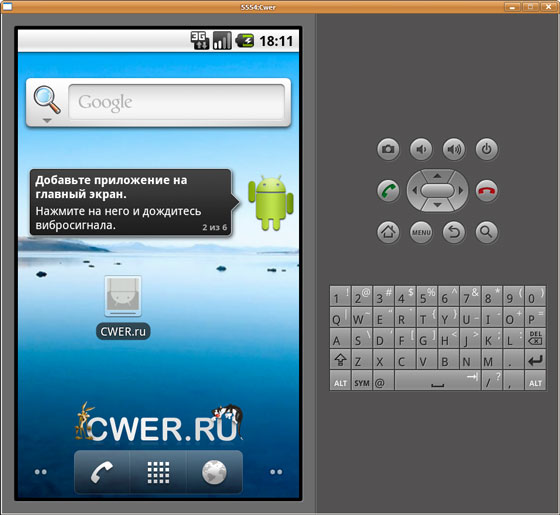The image size is (560, 515).
Task: Click the Q key on emulator keyboard
Action: [x=340, y=317]
